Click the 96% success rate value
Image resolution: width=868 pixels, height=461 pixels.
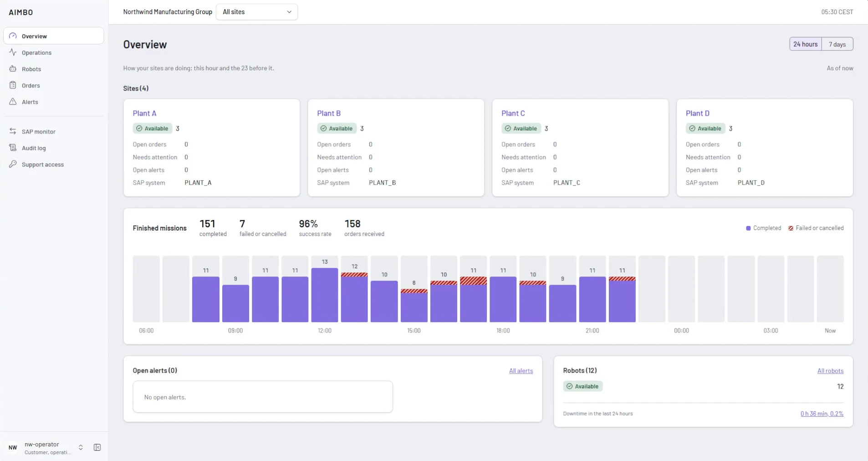click(x=308, y=224)
